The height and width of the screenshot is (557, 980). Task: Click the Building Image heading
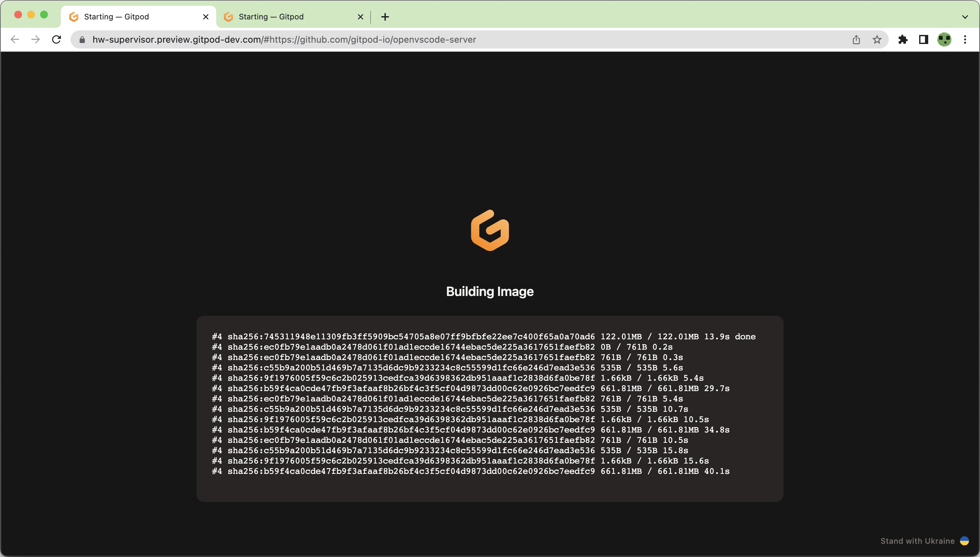[x=490, y=291]
